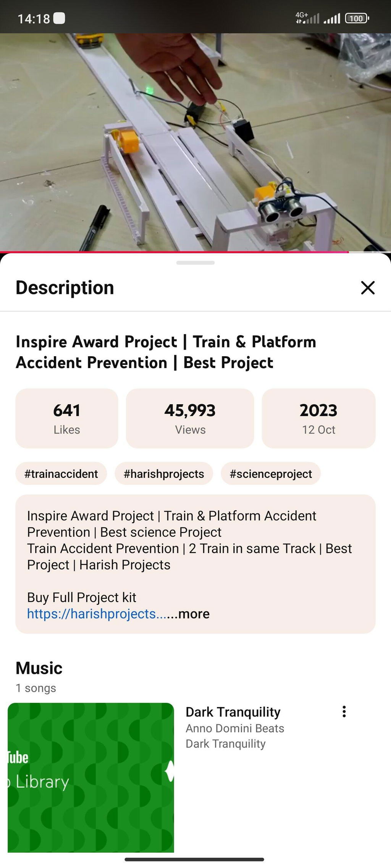391x868 pixels.
Task: Tap the red video progress bar
Action: [x=174, y=252]
